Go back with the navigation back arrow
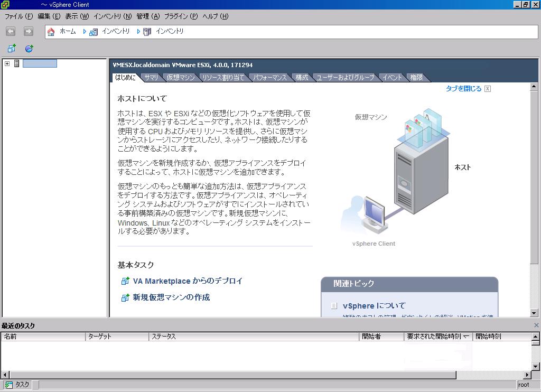Image resolution: width=541 pixels, height=392 pixels. tap(11, 31)
